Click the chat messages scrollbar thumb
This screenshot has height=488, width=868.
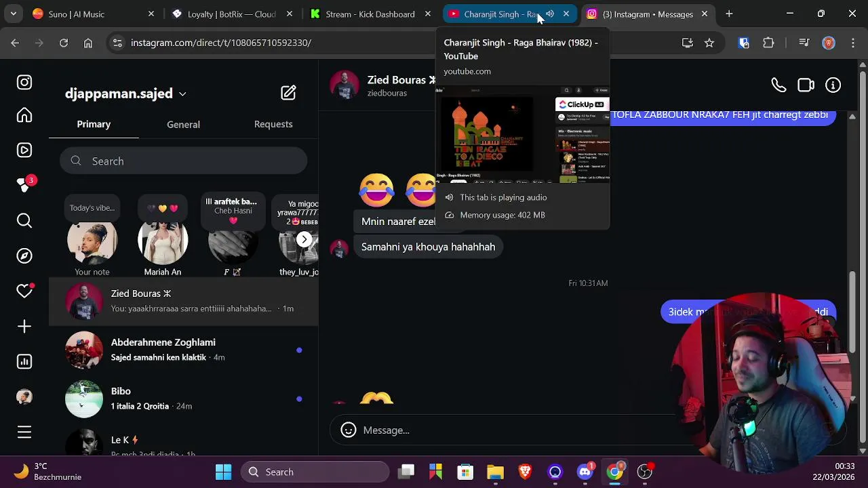[852, 312]
